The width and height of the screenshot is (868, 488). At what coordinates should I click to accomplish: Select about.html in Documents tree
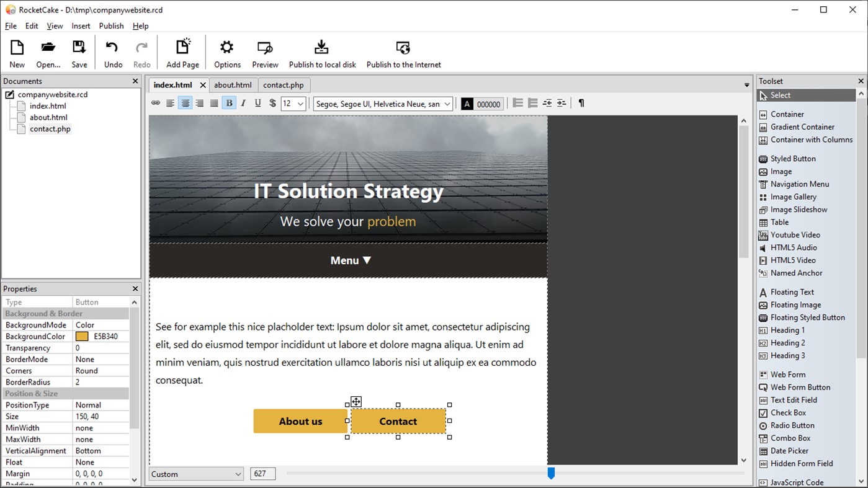pyautogui.click(x=48, y=117)
